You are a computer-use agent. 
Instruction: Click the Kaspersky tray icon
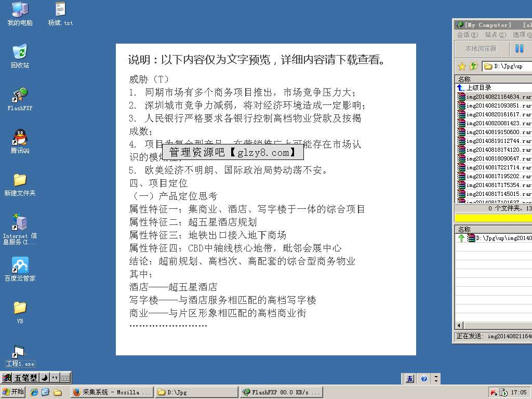pyautogui.click(x=494, y=393)
